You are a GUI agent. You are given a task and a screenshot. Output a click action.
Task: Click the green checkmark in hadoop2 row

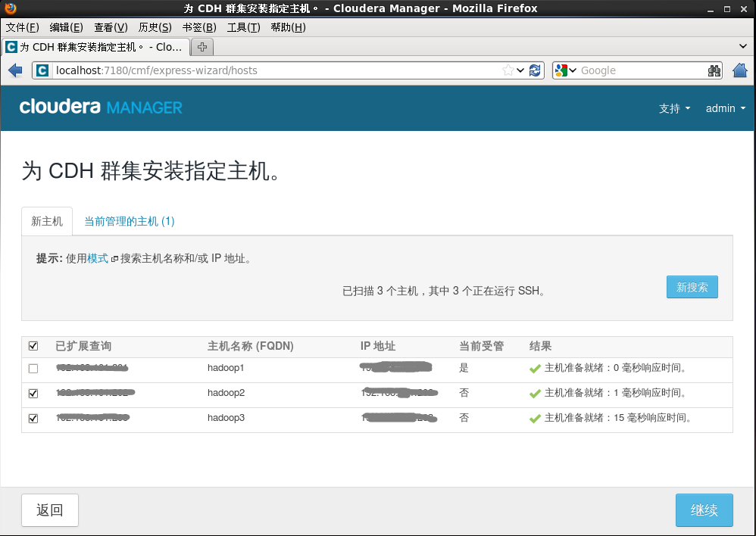pyautogui.click(x=535, y=394)
